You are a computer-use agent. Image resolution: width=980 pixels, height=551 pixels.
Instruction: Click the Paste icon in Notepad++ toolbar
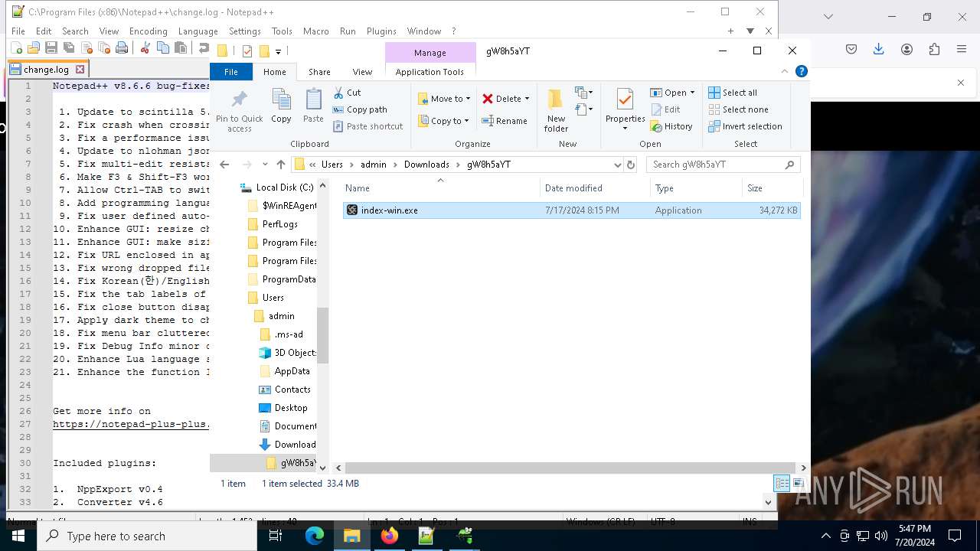tap(181, 48)
